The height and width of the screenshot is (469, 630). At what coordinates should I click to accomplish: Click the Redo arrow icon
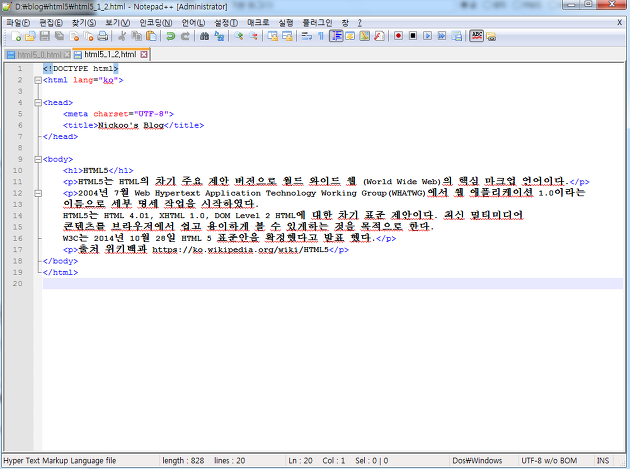[185, 36]
